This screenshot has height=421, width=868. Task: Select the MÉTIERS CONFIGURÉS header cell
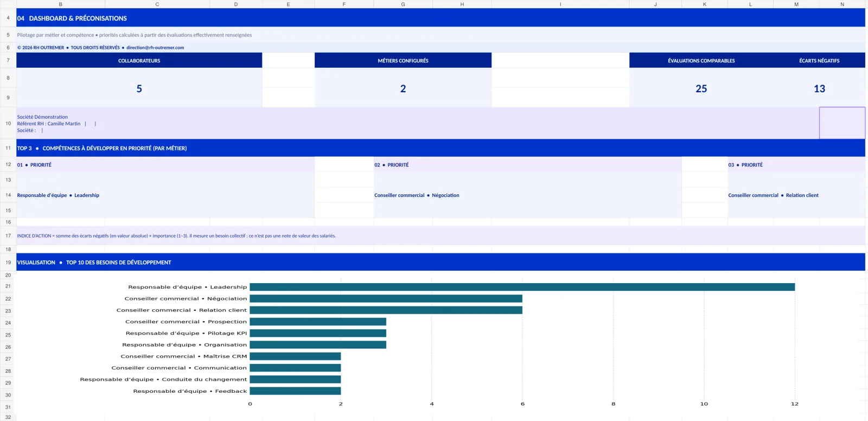coord(403,61)
